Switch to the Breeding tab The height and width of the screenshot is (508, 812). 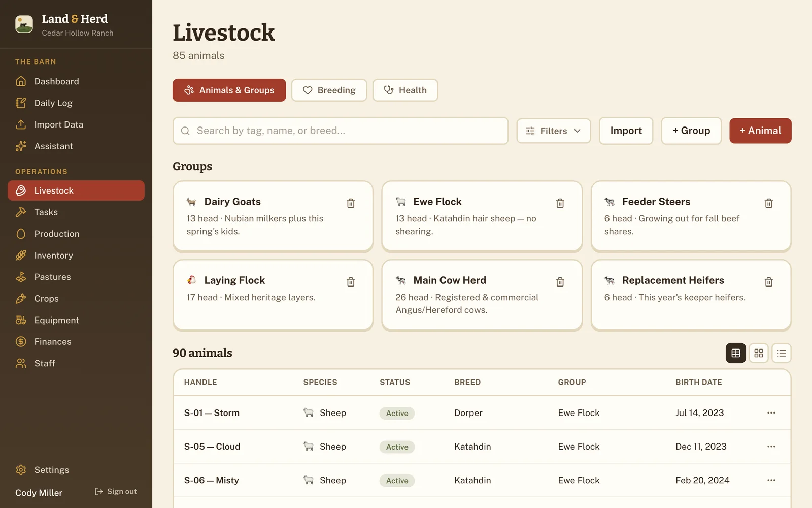[x=329, y=90]
